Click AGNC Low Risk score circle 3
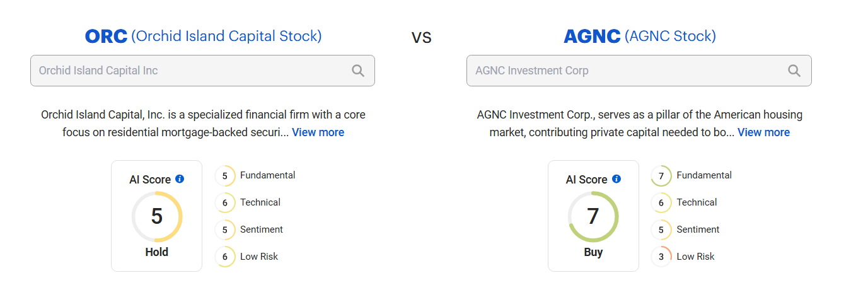Screen dimensions: 868x285 [x=661, y=257]
